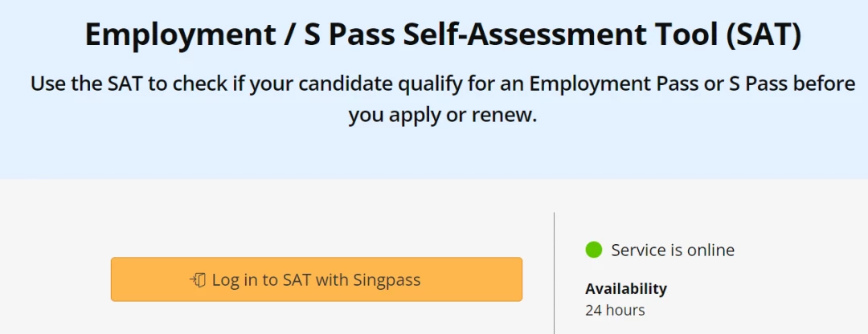Click the Log in to SAT with Singpass button

point(316,279)
